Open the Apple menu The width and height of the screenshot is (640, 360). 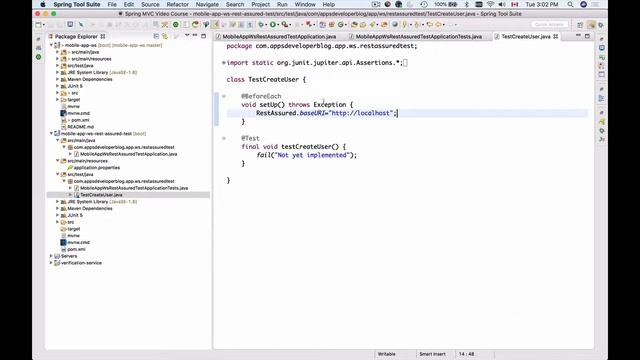pyautogui.click(x=42, y=4)
